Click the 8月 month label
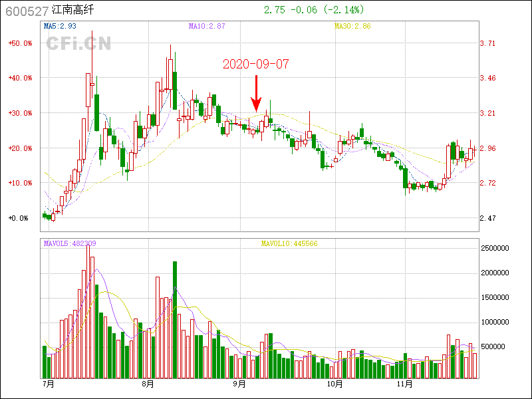Image resolution: width=532 pixels, height=399 pixels. (148, 384)
